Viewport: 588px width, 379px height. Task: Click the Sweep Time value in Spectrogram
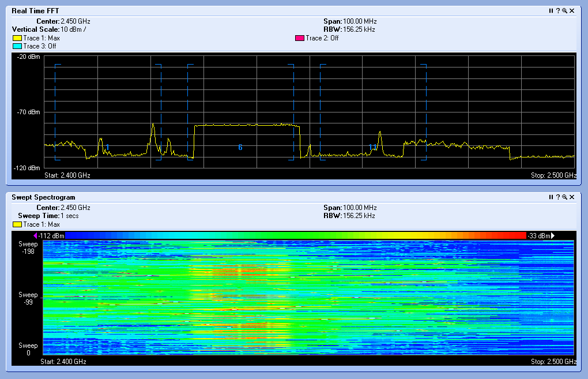pos(70,216)
